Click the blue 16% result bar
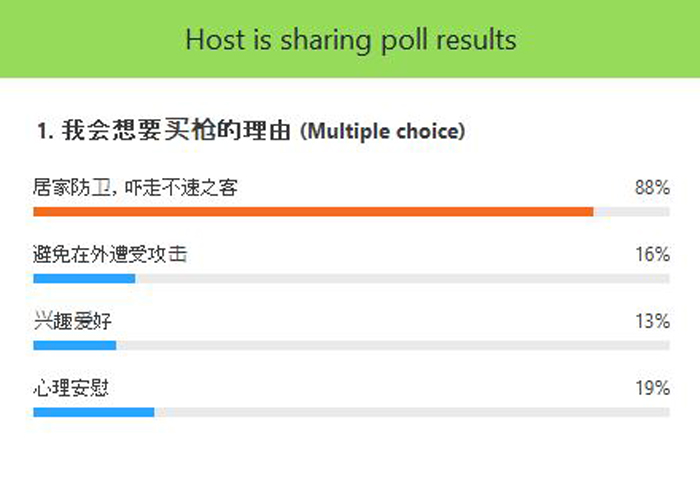The image size is (700, 503). pos(84,279)
